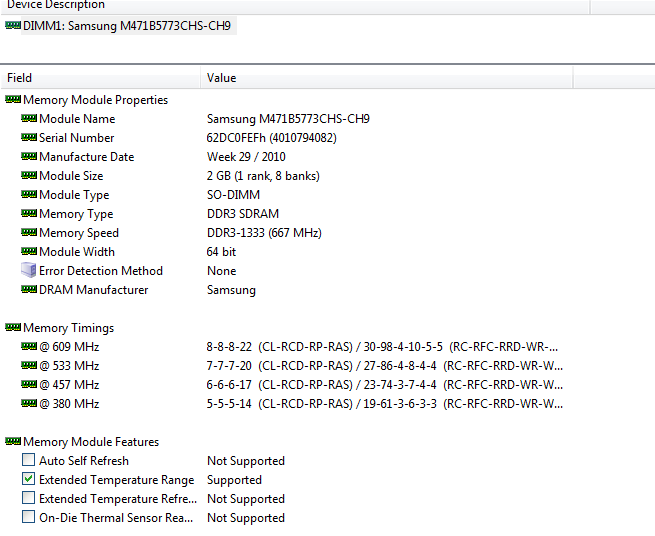The image size is (655, 536).
Task: Select value SO-DIMM
Action: (234, 195)
